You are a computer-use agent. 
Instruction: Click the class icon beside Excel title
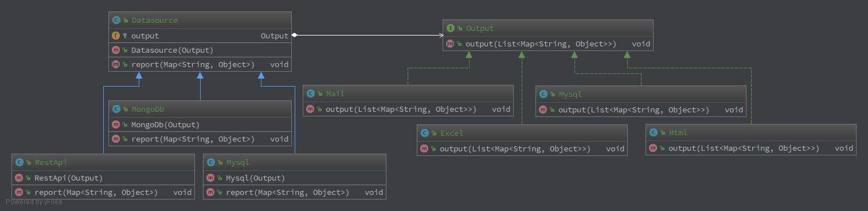(x=424, y=133)
